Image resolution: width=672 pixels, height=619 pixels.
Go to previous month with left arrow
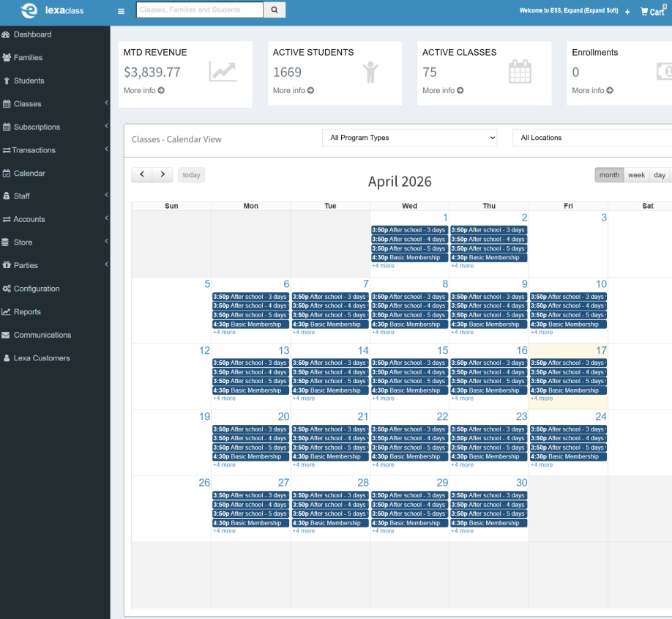point(142,174)
